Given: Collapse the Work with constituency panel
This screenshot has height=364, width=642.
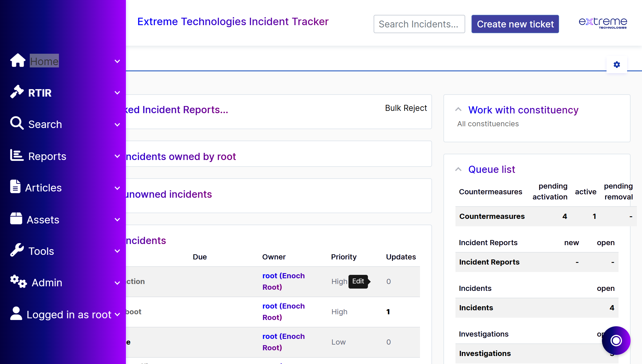Looking at the screenshot, I should pyautogui.click(x=458, y=109).
